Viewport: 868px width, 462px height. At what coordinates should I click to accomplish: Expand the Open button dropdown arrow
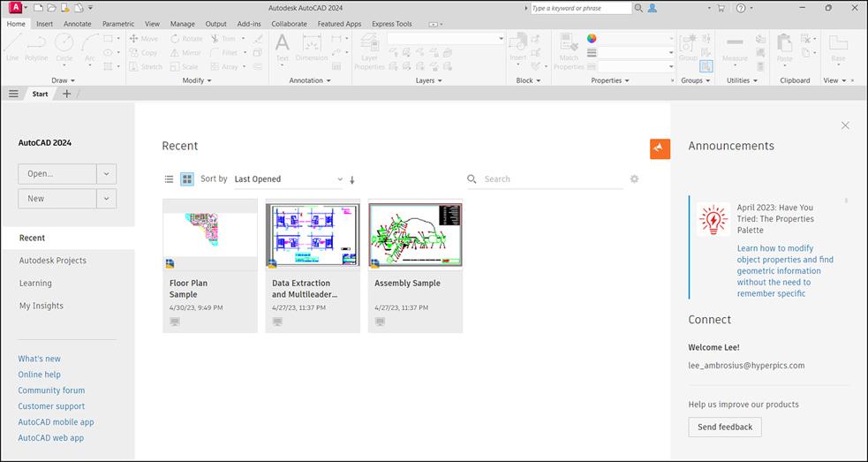[x=106, y=173]
